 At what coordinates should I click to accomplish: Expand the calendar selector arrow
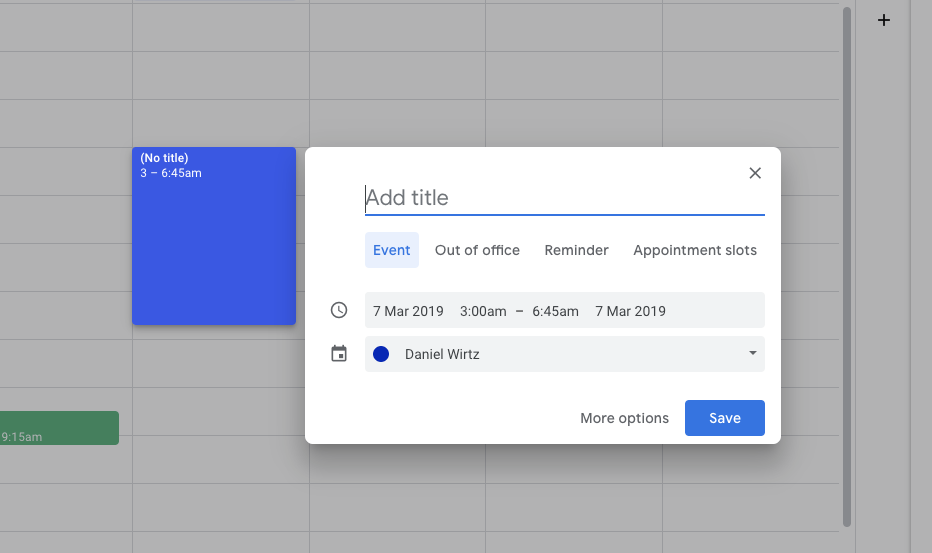752,353
